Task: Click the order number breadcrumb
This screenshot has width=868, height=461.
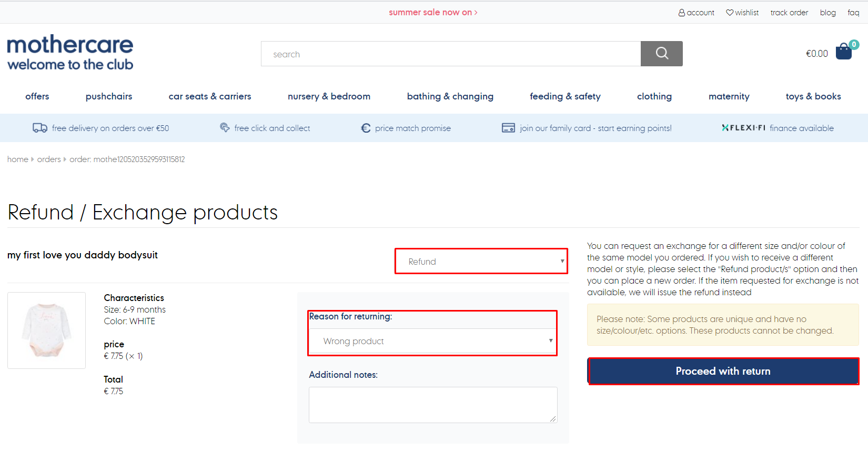Action: pyautogui.click(x=127, y=159)
